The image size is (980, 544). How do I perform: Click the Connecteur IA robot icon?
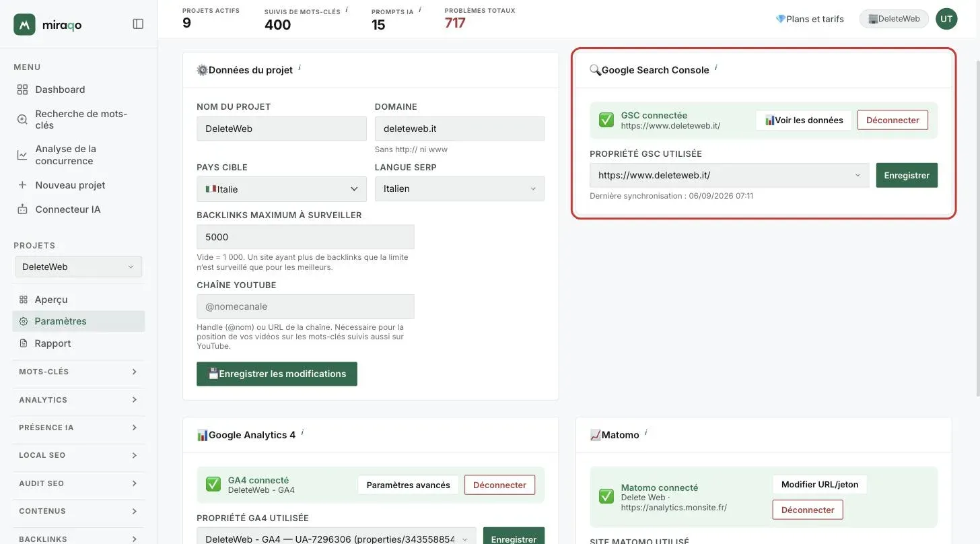(22, 209)
